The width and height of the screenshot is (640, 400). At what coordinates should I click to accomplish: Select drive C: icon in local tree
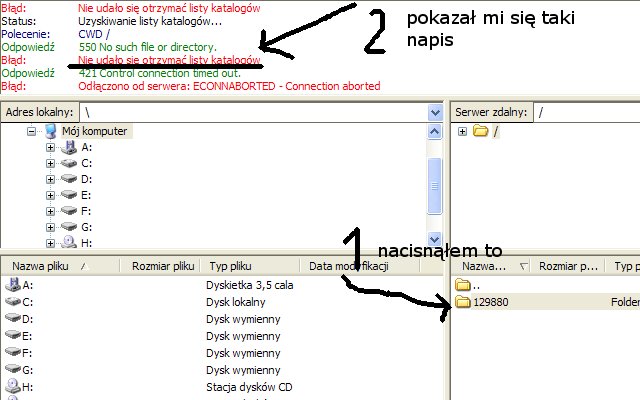click(69, 163)
